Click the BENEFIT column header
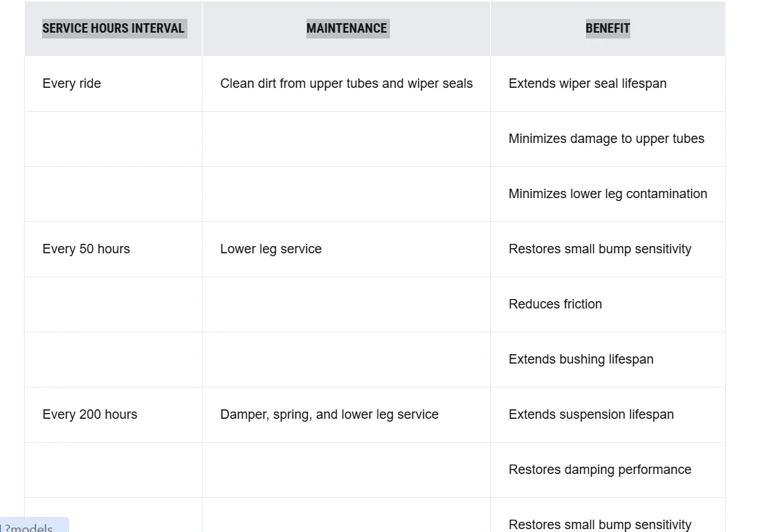Image resolution: width=782 pixels, height=532 pixels. click(608, 28)
